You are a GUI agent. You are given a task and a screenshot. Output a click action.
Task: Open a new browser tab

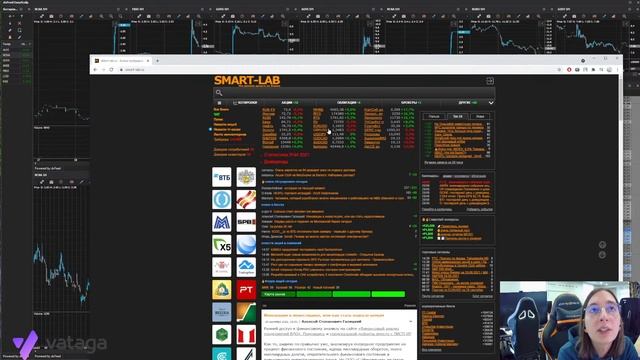coord(158,61)
